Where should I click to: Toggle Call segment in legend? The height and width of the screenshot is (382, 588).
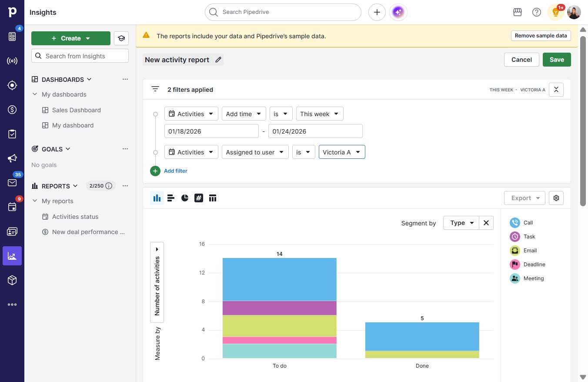pos(521,223)
